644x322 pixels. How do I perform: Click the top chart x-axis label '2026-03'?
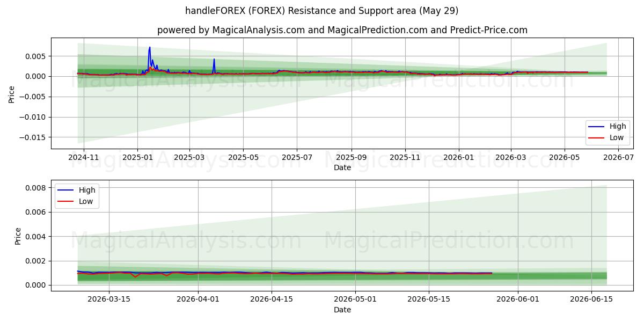pyautogui.click(x=510, y=158)
